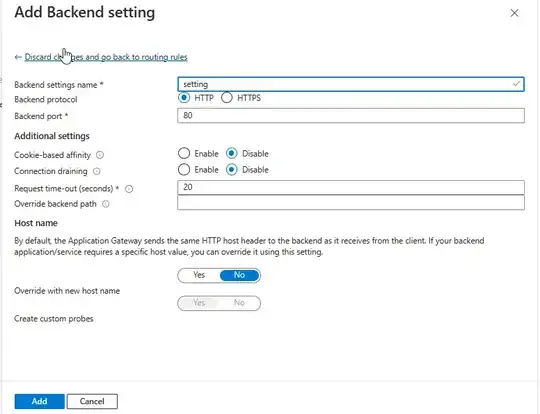Open Override backend path info icon
Viewport: 540px width, 414px height.
106,204
